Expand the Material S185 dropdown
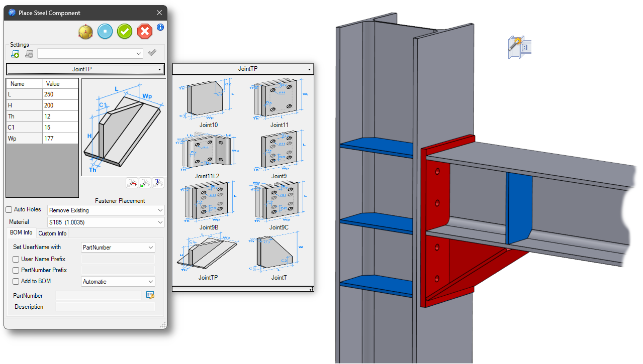The width and height of the screenshot is (643, 364). point(106,222)
